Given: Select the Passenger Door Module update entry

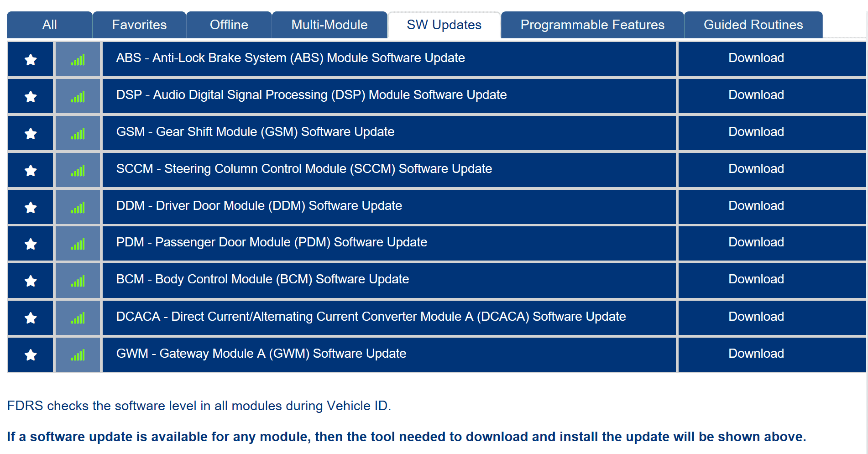Looking at the screenshot, I should pos(272,242).
